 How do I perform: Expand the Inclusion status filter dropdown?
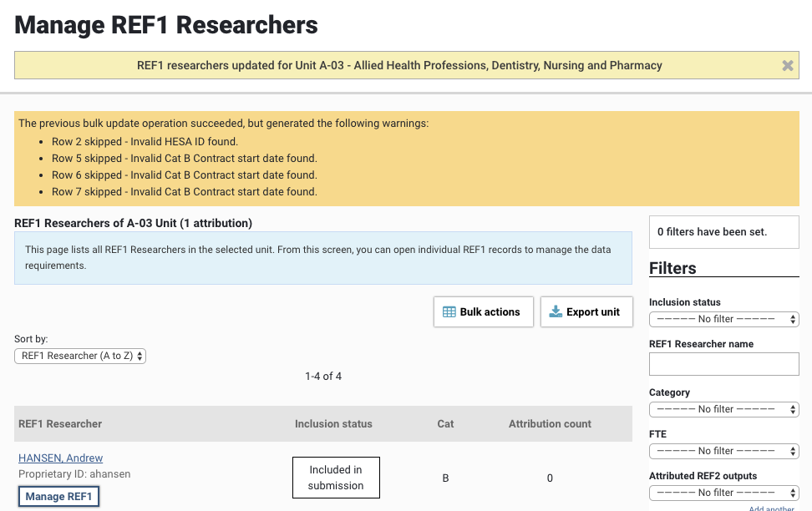pyautogui.click(x=723, y=319)
